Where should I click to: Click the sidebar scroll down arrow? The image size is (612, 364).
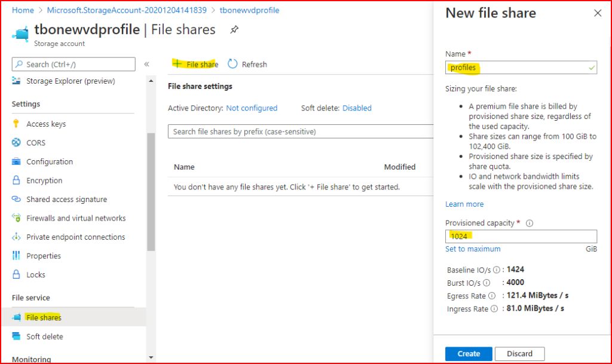151,357
